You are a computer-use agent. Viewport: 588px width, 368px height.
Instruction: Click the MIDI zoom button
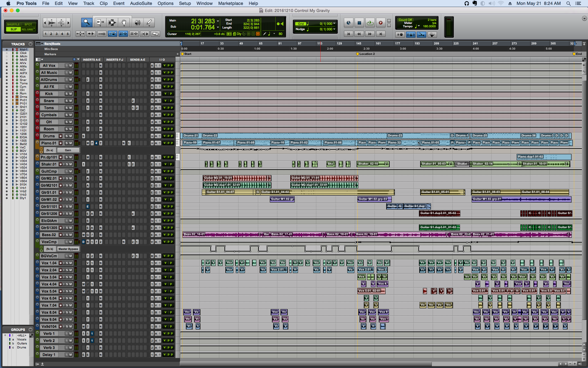(62, 22)
